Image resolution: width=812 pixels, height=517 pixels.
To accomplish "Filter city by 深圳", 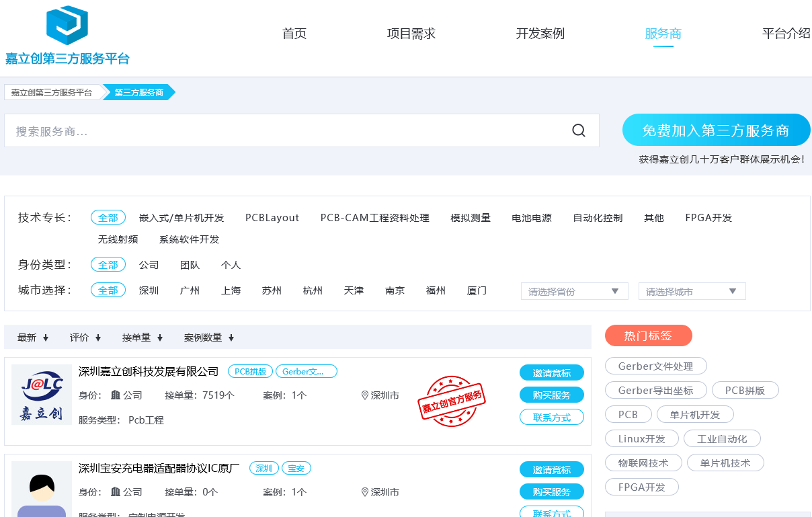I will tap(149, 290).
